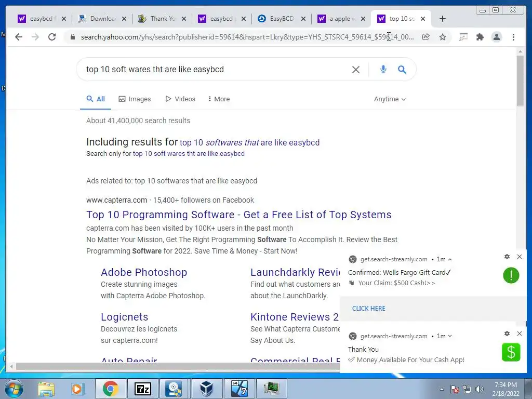Open the corrected 'softwares that' search link

[x=250, y=142]
